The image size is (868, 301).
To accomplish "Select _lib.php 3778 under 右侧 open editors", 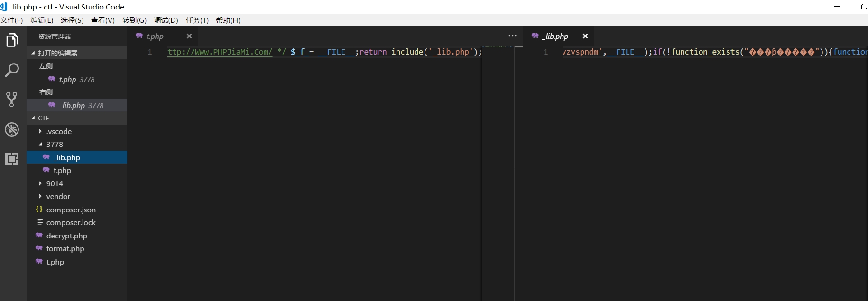I will [x=77, y=105].
